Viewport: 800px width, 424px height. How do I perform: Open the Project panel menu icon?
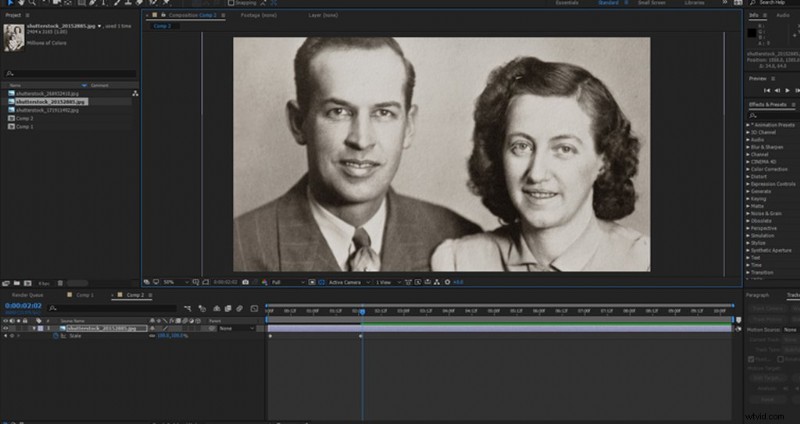tap(27, 15)
